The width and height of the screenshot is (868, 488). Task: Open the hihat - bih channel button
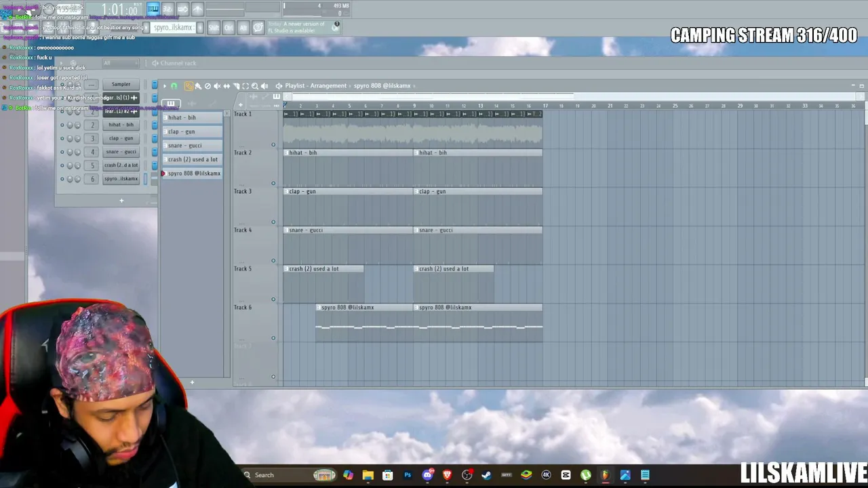(121, 125)
